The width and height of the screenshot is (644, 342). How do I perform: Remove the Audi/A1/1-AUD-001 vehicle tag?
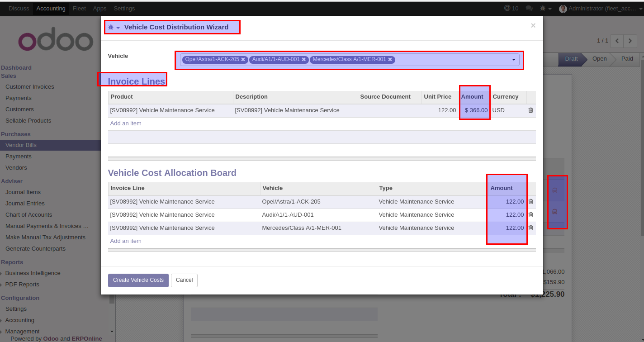point(303,59)
